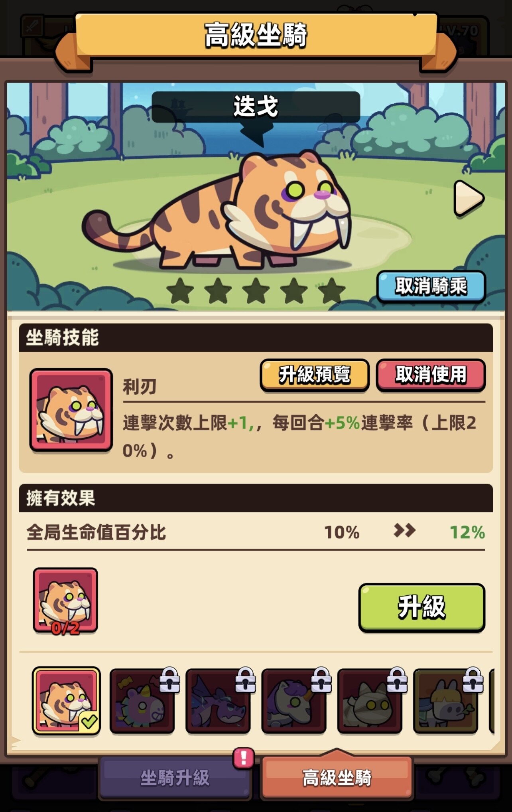Click 取消騎乘 to dismount

(431, 286)
